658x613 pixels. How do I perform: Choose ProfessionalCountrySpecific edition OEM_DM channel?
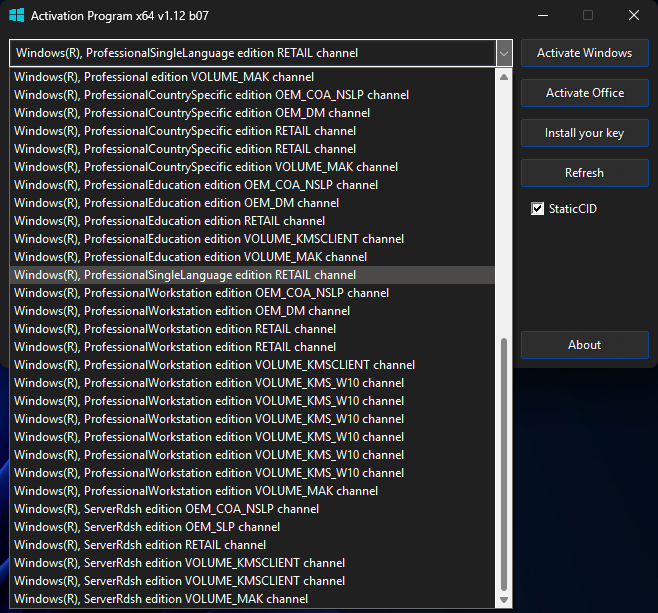click(x=252, y=113)
